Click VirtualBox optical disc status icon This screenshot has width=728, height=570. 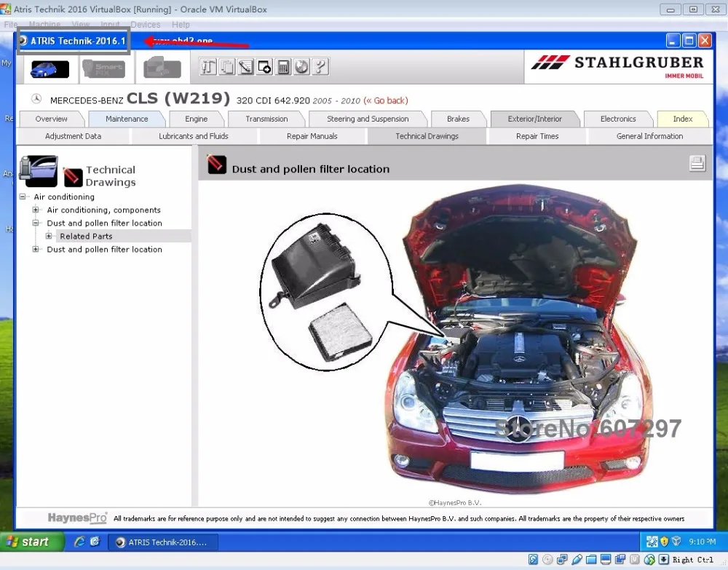(x=547, y=560)
